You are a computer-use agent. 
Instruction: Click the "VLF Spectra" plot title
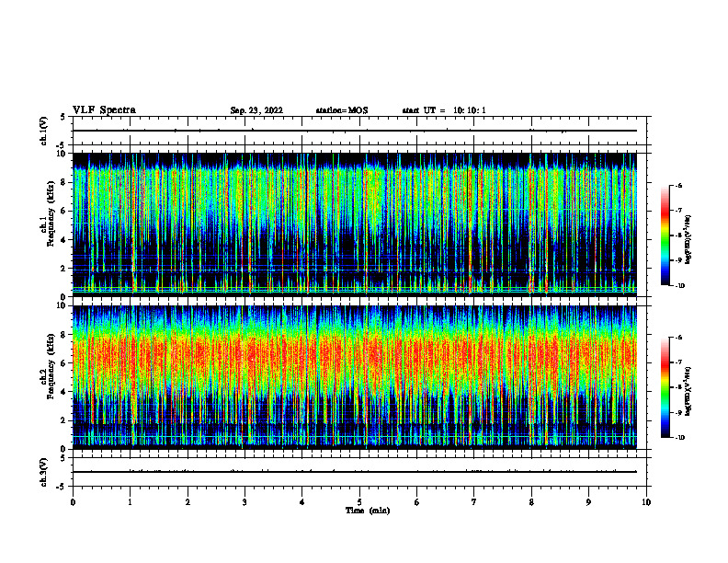click(x=104, y=110)
